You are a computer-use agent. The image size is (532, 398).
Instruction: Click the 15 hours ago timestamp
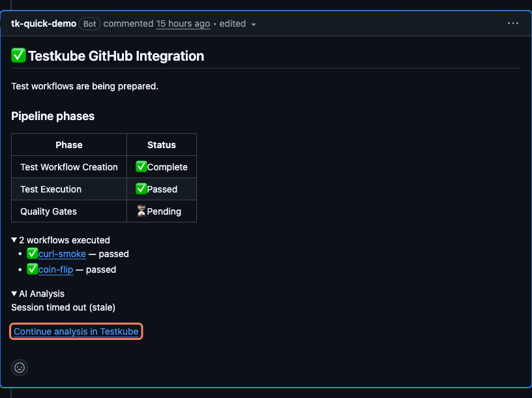click(x=183, y=23)
